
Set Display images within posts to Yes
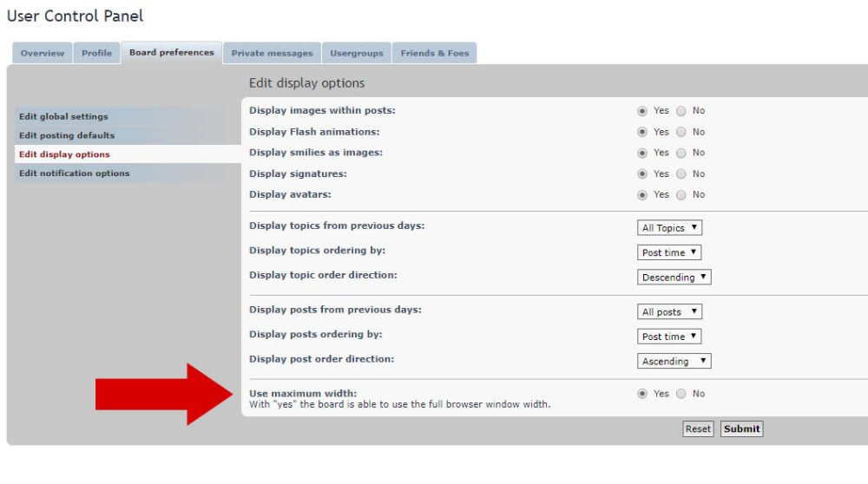click(x=642, y=111)
